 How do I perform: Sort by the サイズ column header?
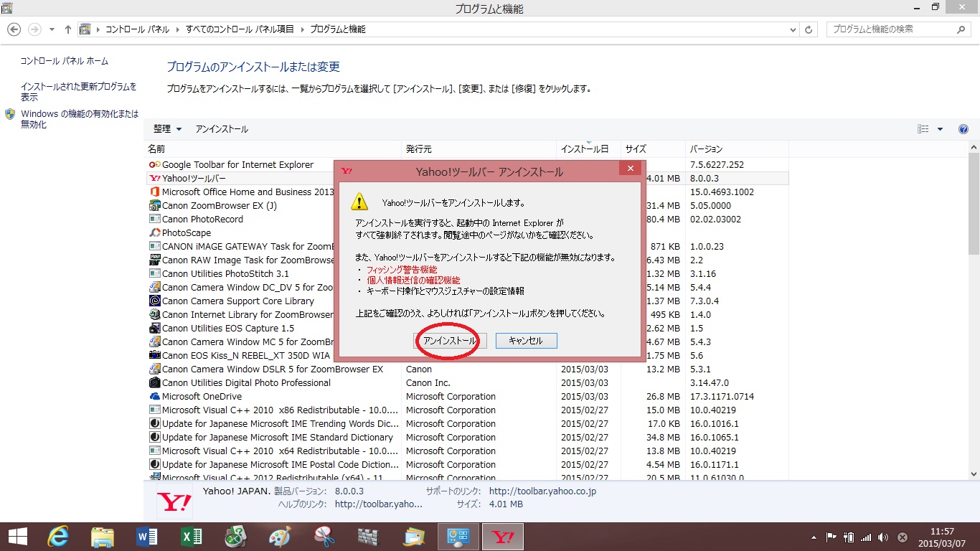[x=653, y=149]
